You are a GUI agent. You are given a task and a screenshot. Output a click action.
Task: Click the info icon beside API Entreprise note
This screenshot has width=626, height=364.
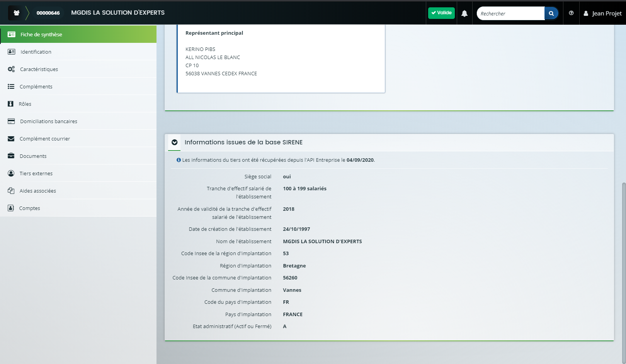pyautogui.click(x=179, y=160)
